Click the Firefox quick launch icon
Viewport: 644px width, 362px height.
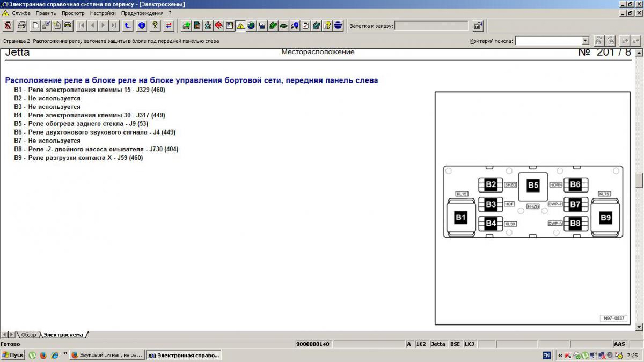click(43, 355)
